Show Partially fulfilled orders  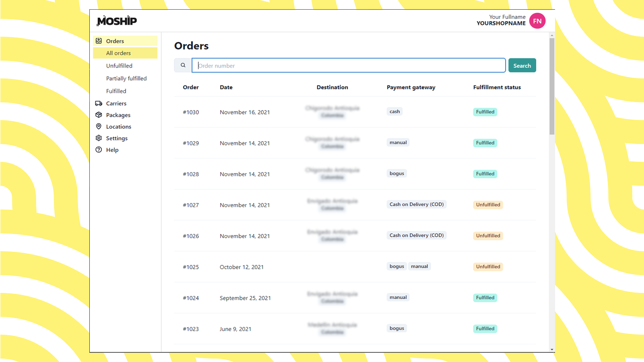(126, 78)
